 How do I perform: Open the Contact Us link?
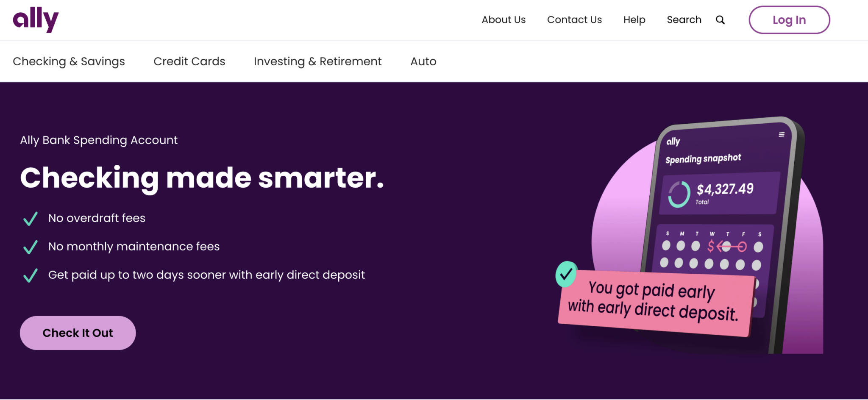point(574,20)
